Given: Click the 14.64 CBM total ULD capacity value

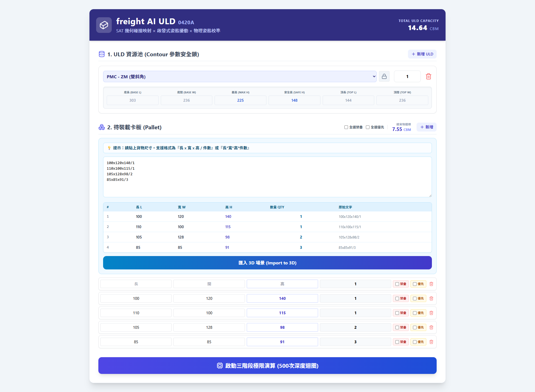Looking at the screenshot, I should (x=423, y=28).
